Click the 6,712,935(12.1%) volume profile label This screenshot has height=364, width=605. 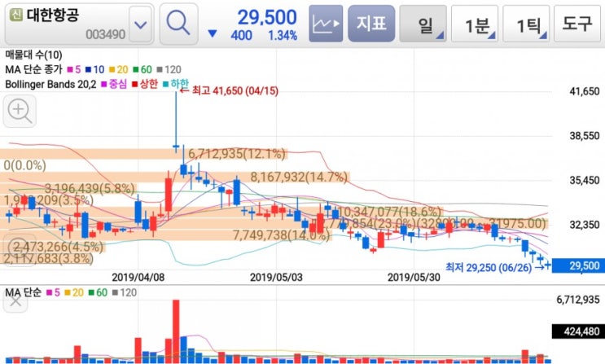237,154
